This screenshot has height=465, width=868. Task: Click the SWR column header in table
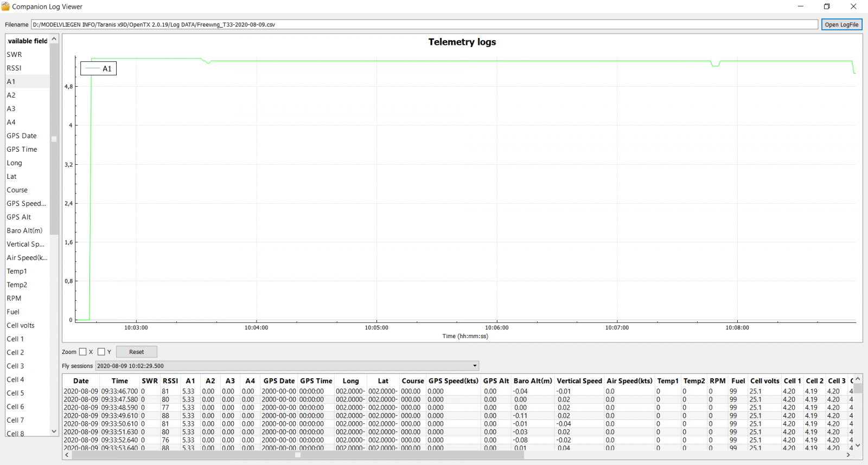[x=150, y=381]
